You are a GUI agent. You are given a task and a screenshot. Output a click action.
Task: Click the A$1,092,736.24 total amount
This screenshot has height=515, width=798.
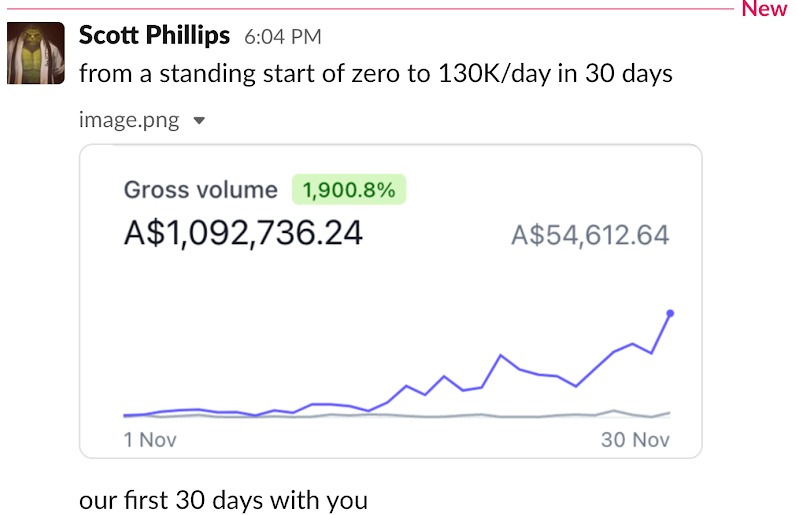click(243, 233)
